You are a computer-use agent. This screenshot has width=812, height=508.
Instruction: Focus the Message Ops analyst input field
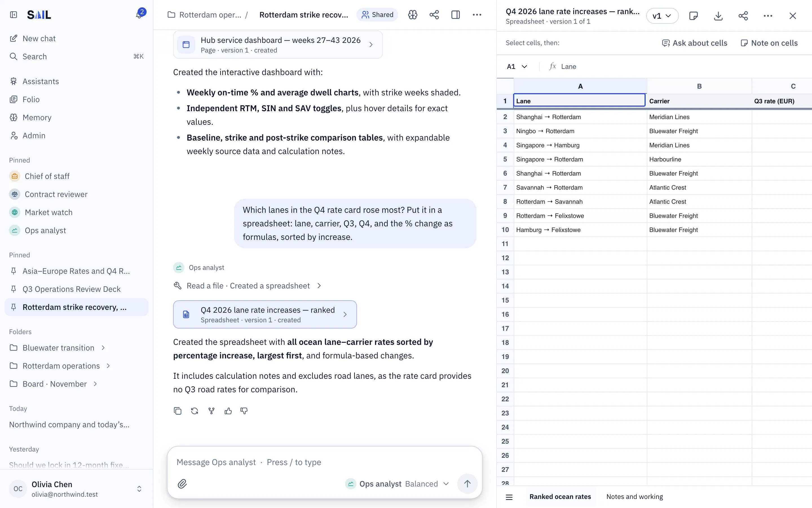tap(325, 462)
